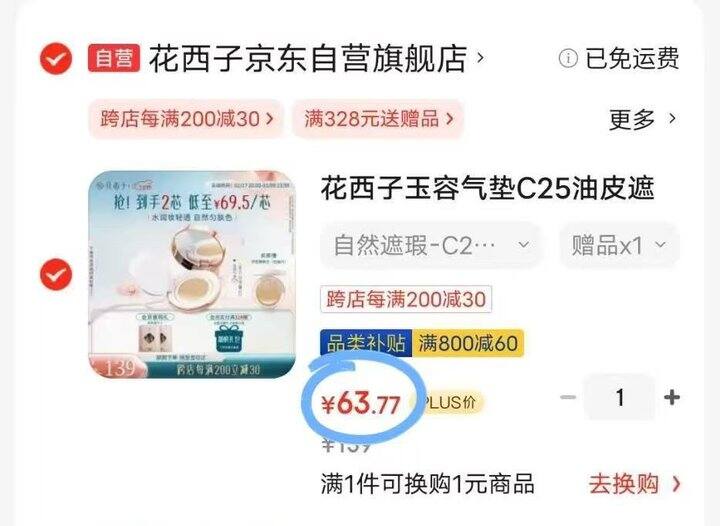Open 花西子京东自营旗舰店 store page
Image resolution: width=720 pixels, height=526 pixels.
tap(308, 59)
